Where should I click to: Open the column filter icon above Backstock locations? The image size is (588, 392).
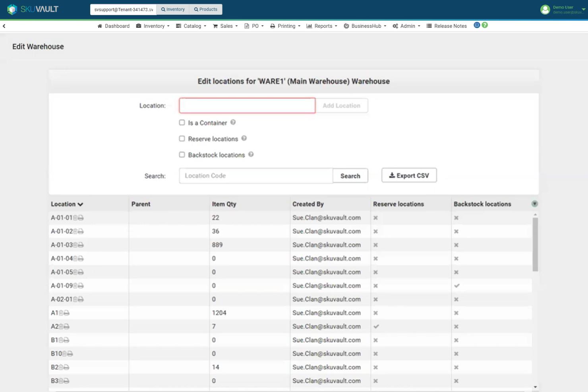click(x=535, y=203)
